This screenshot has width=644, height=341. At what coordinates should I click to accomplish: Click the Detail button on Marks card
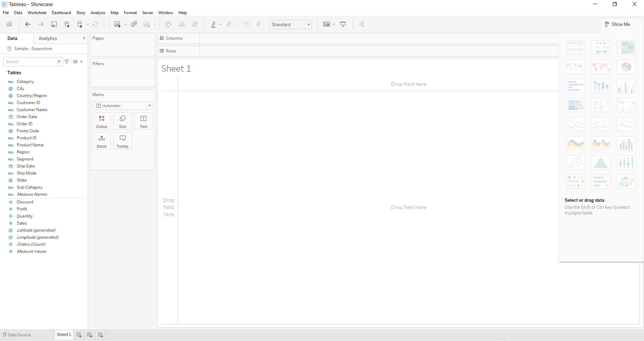102,141
